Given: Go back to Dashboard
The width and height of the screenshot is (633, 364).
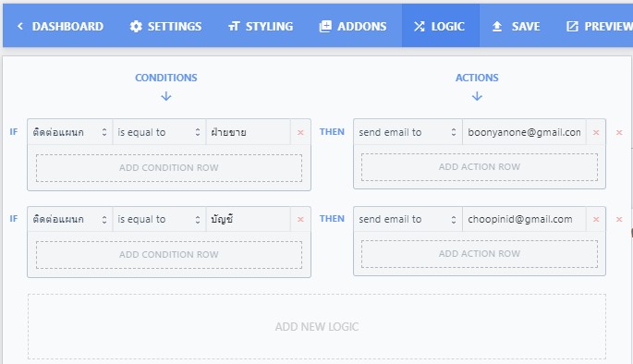Looking at the screenshot, I should coord(60,26).
